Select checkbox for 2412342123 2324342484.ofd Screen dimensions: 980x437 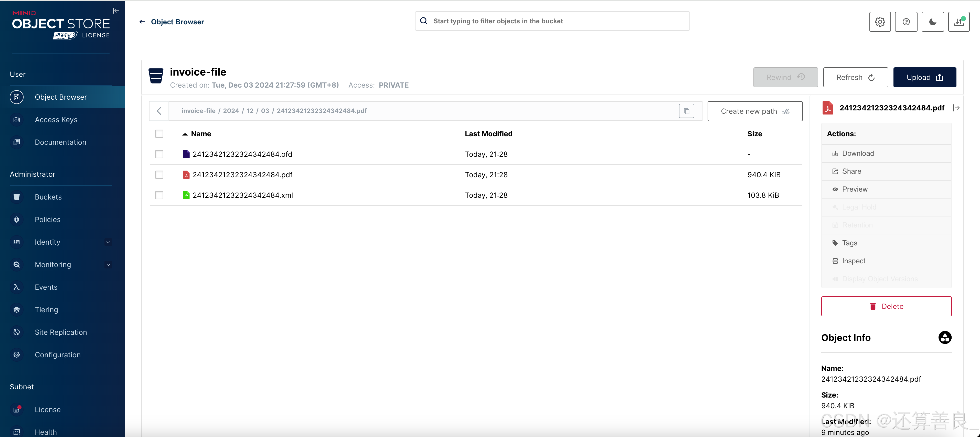pyautogui.click(x=159, y=154)
